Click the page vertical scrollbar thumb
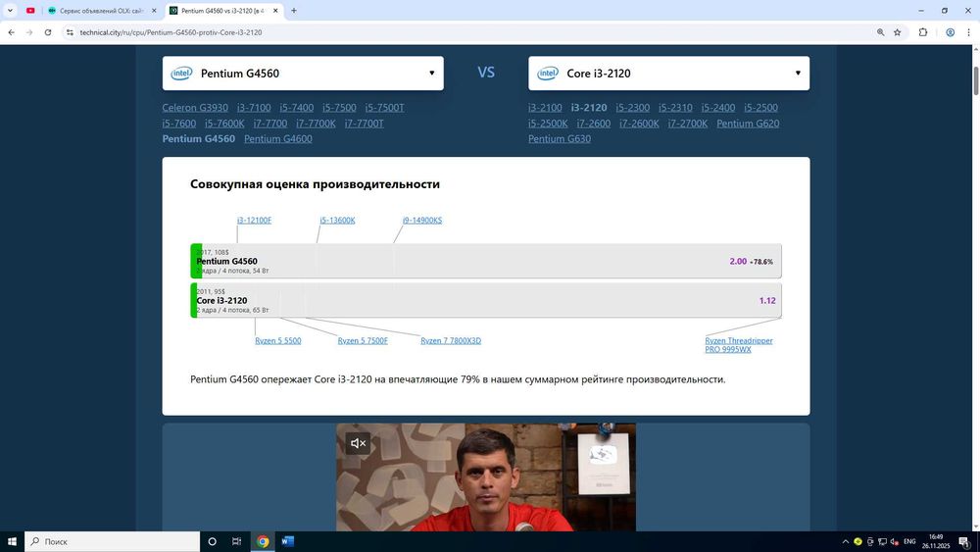 [x=976, y=79]
